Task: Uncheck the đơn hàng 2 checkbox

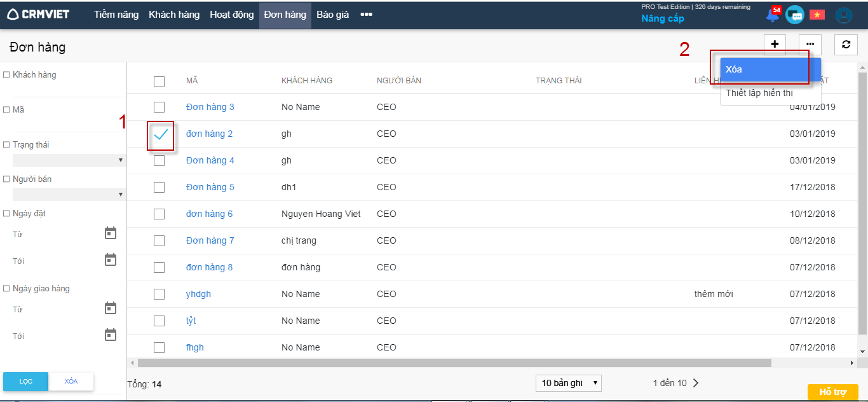Action: [160, 134]
